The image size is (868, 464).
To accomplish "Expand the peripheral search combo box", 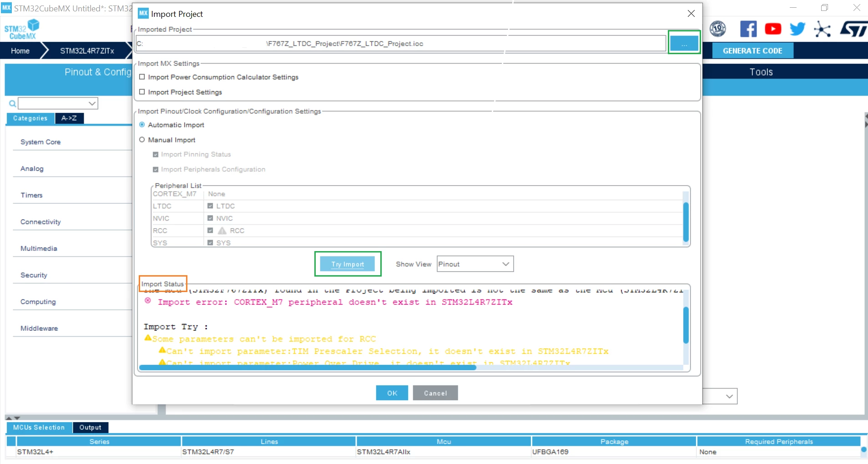I will coord(58,104).
